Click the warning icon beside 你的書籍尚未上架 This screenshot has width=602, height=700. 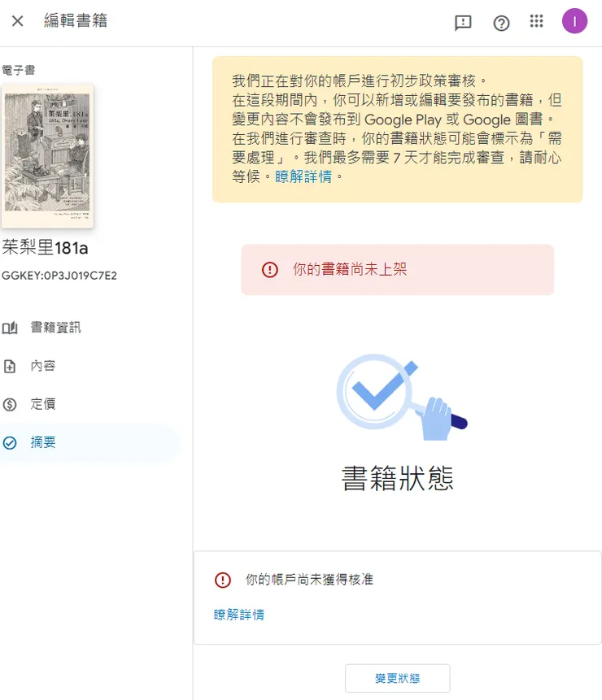pyautogui.click(x=269, y=269)
